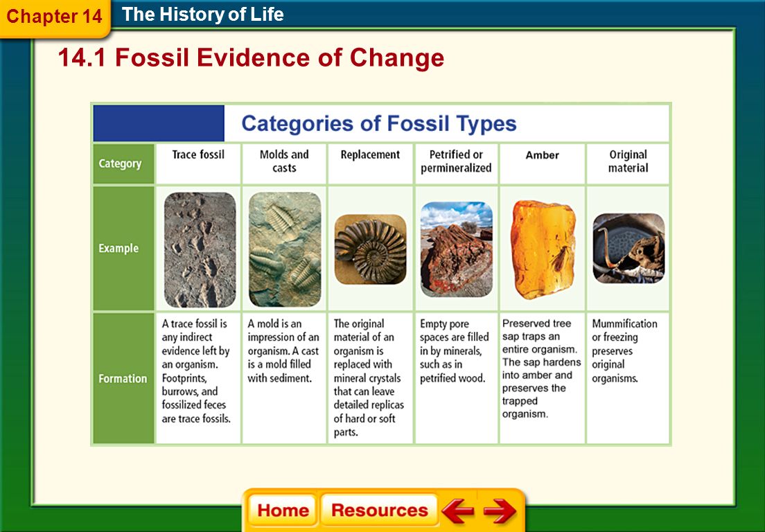Open the amber with insect image

[x=542, y=249]
